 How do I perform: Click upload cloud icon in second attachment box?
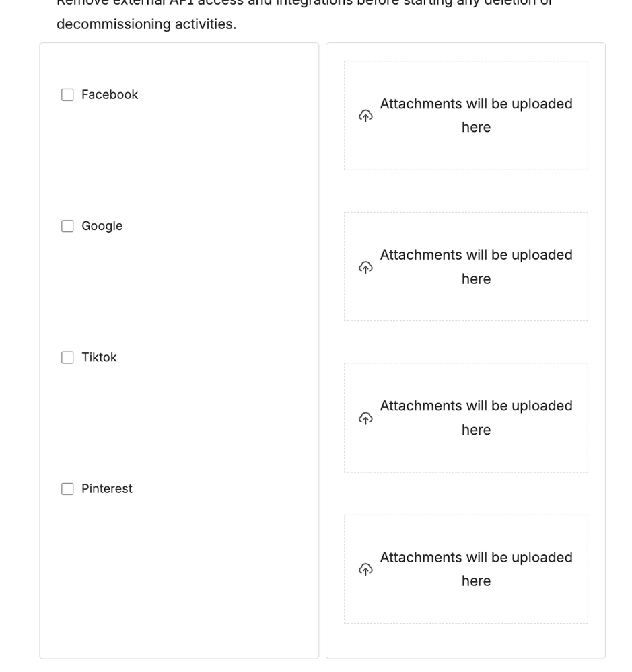pyautogui.click(x=365, y=267)
